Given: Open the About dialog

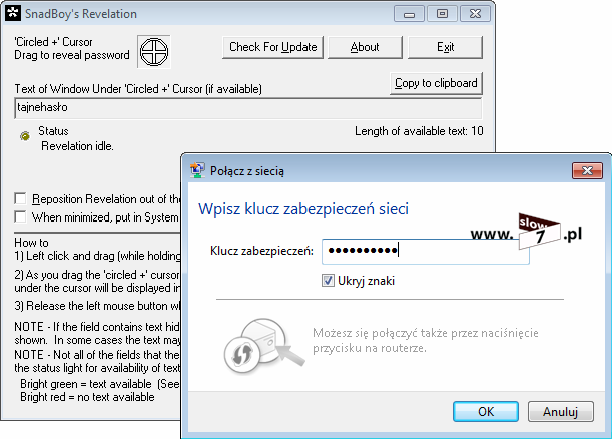Looking at the screenshot, I should (365, 47).
